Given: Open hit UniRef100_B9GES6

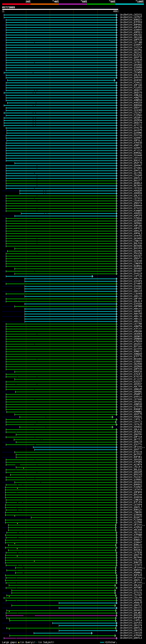Looking at the screenshot, I should pyautogui.click(x=131, y=372).
